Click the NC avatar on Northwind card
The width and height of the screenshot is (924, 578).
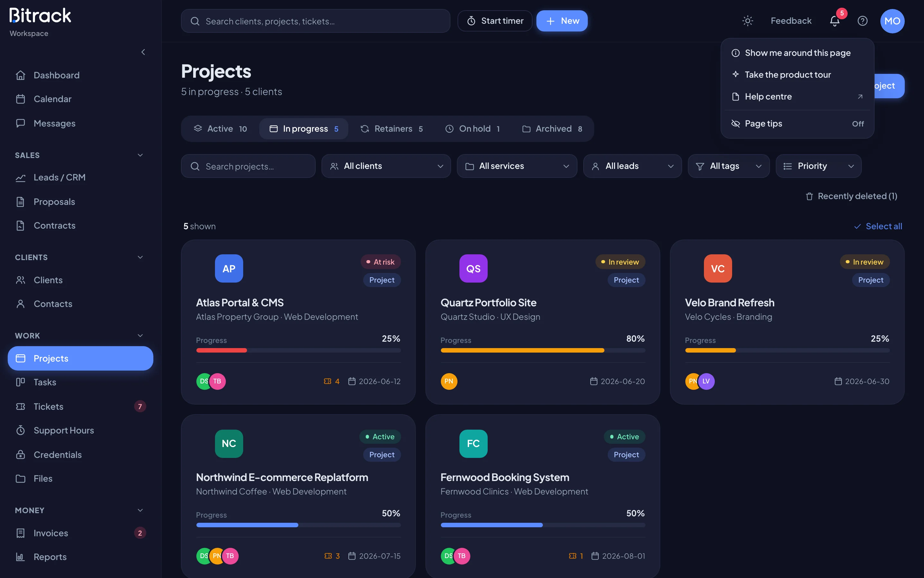point(229,443)
